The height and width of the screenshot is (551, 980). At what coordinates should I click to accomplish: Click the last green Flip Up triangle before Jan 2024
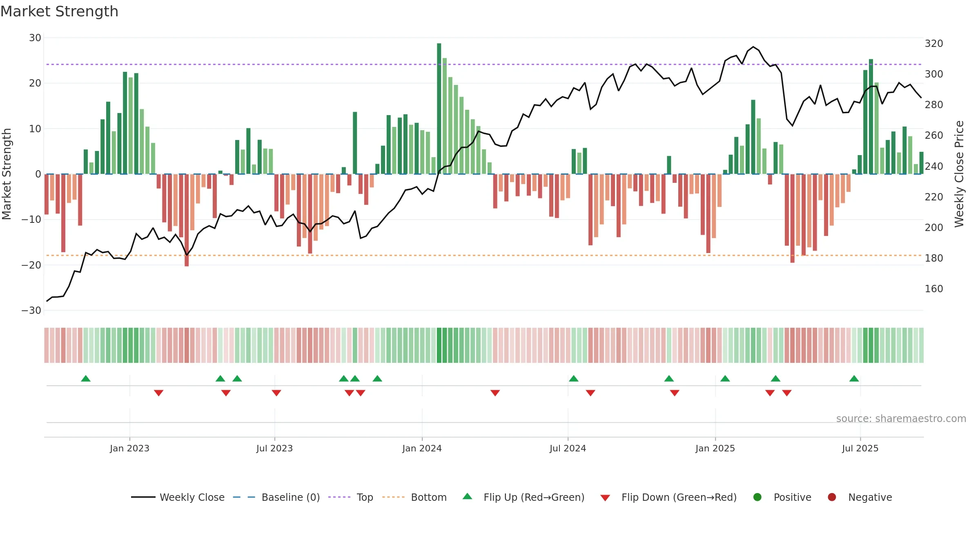point(377,378)
